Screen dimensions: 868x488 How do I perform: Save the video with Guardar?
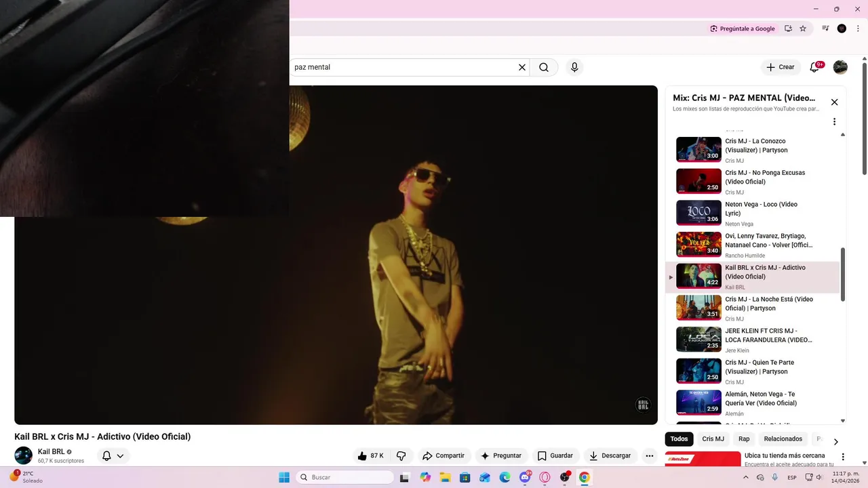click(x=555, y=456)
